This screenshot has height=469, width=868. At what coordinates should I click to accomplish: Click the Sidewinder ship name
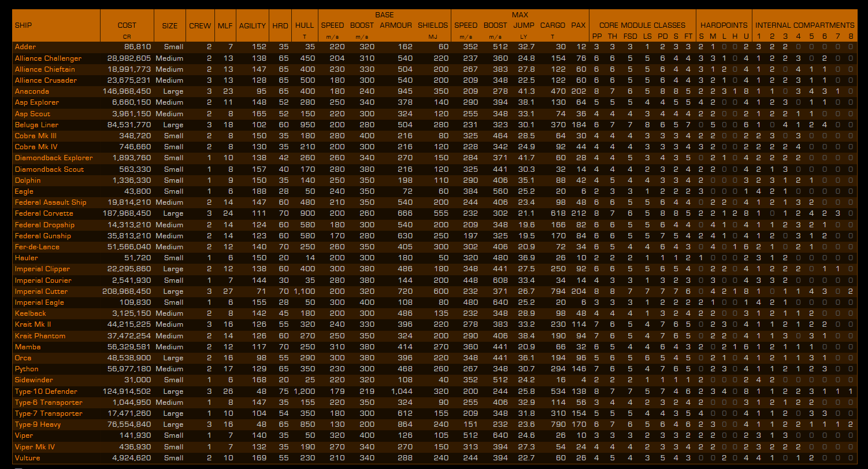point(34,380)
